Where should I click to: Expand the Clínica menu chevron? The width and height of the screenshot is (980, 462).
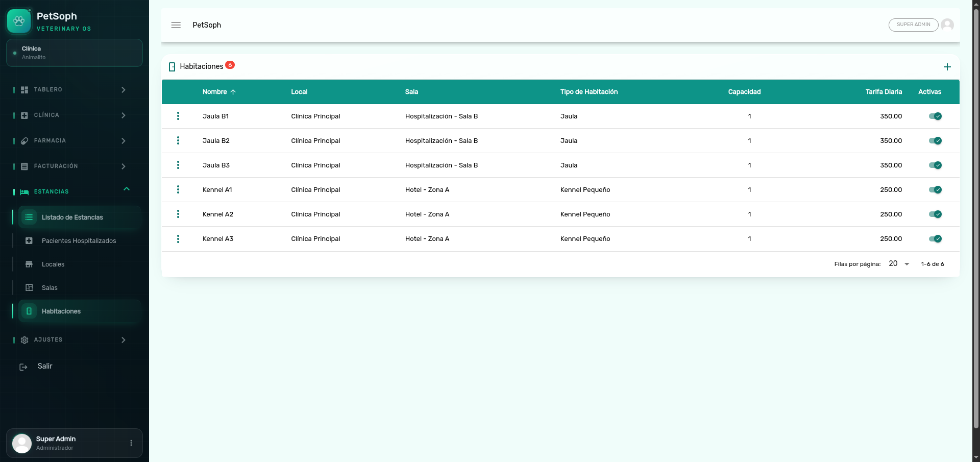pyautogui.click(x=124, y=115)
